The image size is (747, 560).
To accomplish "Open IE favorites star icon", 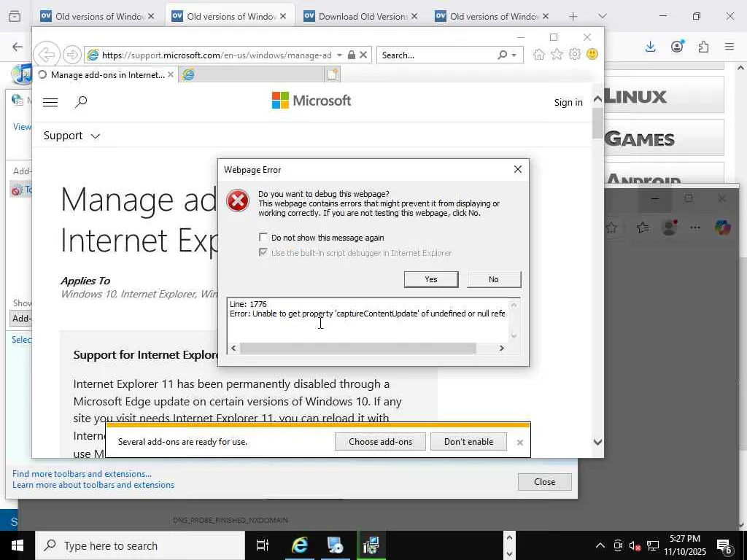I will coord(557,55).
